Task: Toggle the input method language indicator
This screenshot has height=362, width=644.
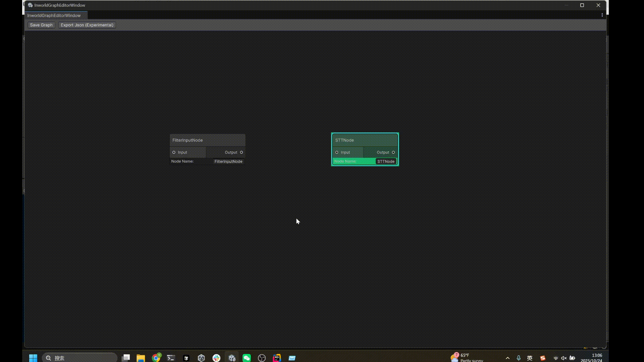Action: [x=530, y=358]
